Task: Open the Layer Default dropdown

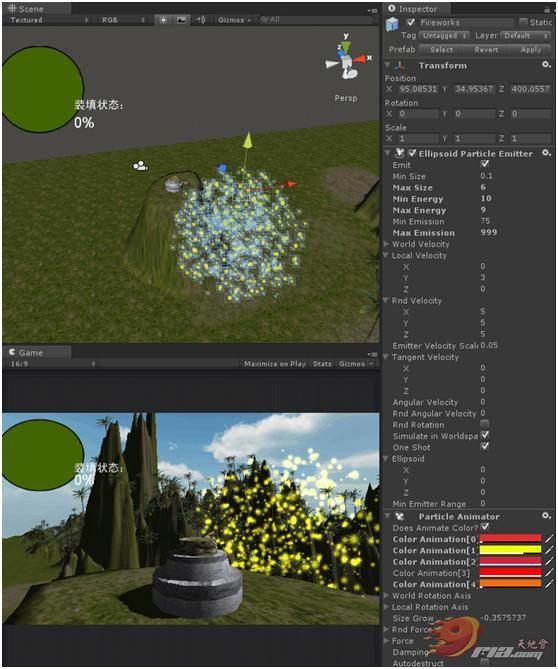Action: [526, 36]
